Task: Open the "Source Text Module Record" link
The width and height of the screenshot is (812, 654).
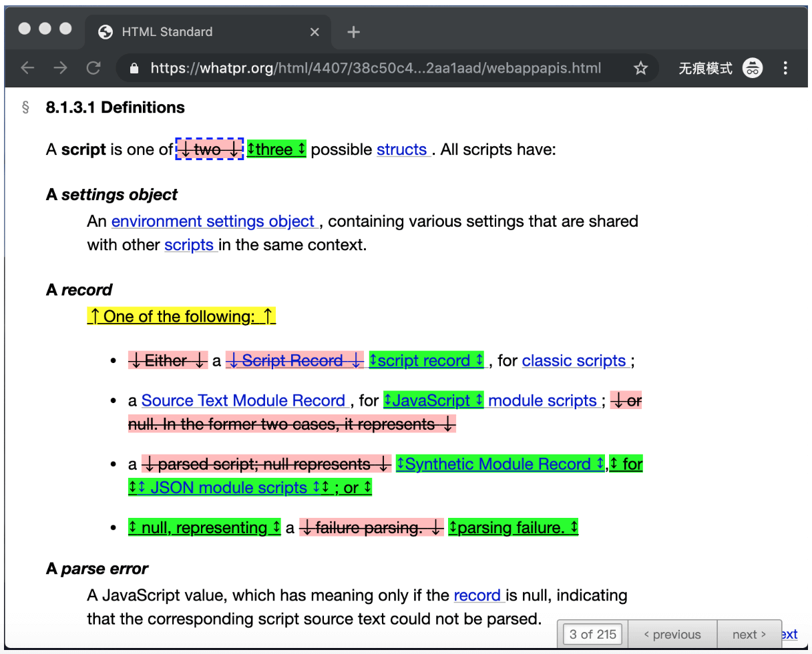Action: (x=244, y=400)
